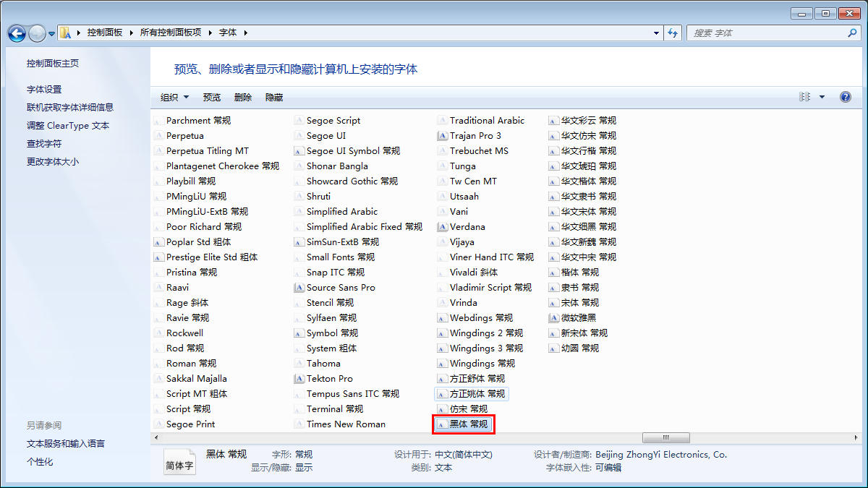Open the help question mark icon
Image resolution: width=868 pixels, height=488 pixels.
(845, 97)
